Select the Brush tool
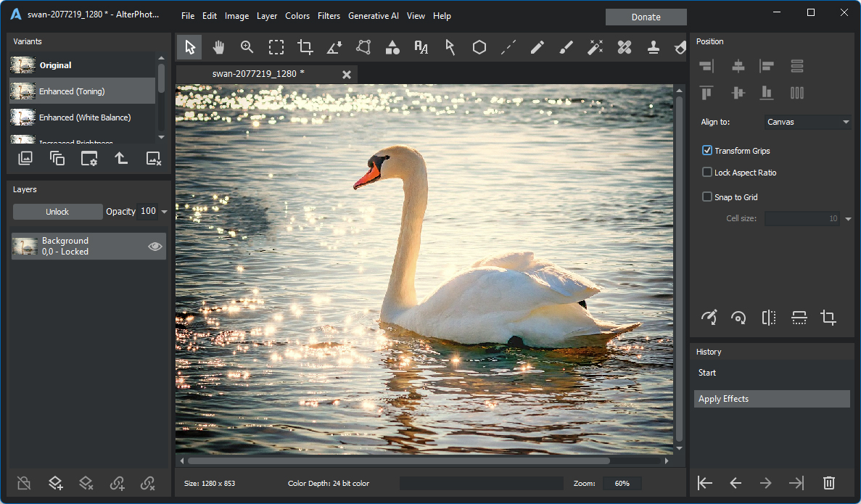 [x=567, y=48]
